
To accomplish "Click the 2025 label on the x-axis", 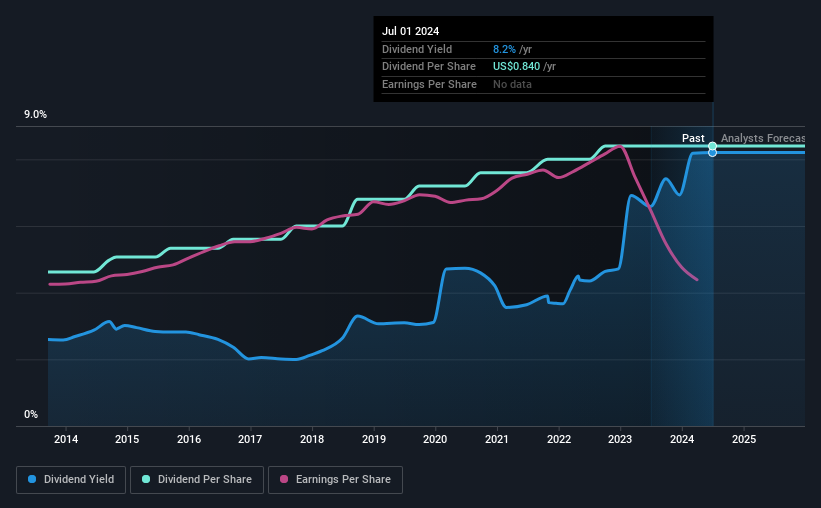I will (744, 439).
